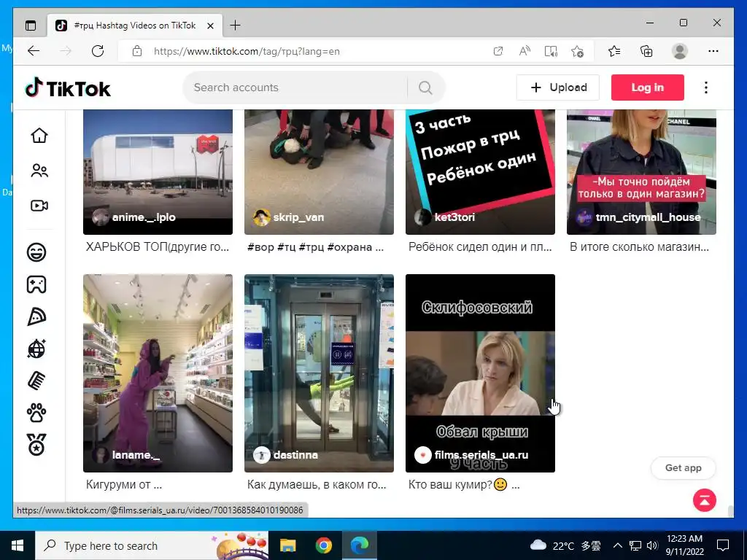Show hidden system tray icons chevron
This screenshot has height=560, width=747.
[617, 545]
